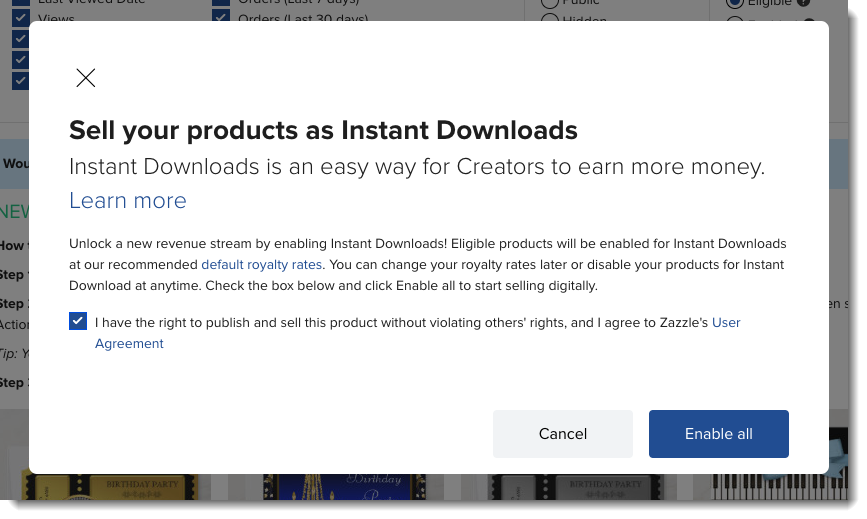Viewport: 867px width, 519px height.
Task: Click the Cancel button
Action: click(x=563, y=434)
